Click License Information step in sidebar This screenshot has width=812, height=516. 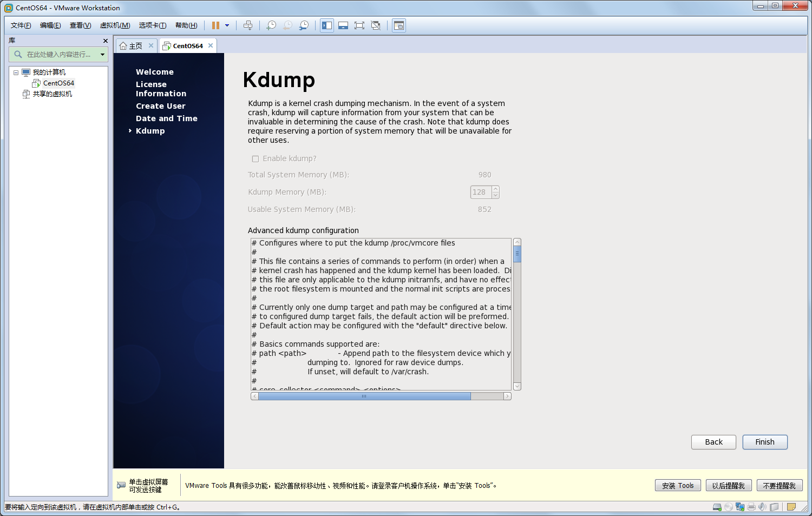tap(161, 89)
